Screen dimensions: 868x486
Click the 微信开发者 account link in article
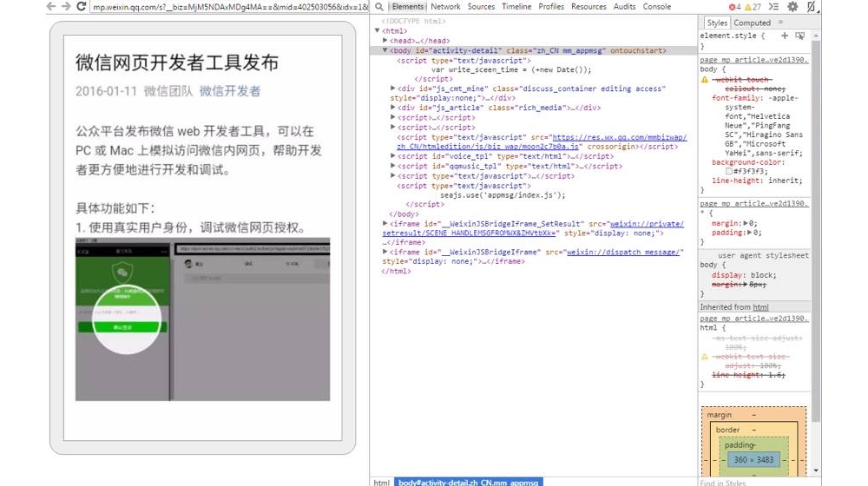[230, 91]
